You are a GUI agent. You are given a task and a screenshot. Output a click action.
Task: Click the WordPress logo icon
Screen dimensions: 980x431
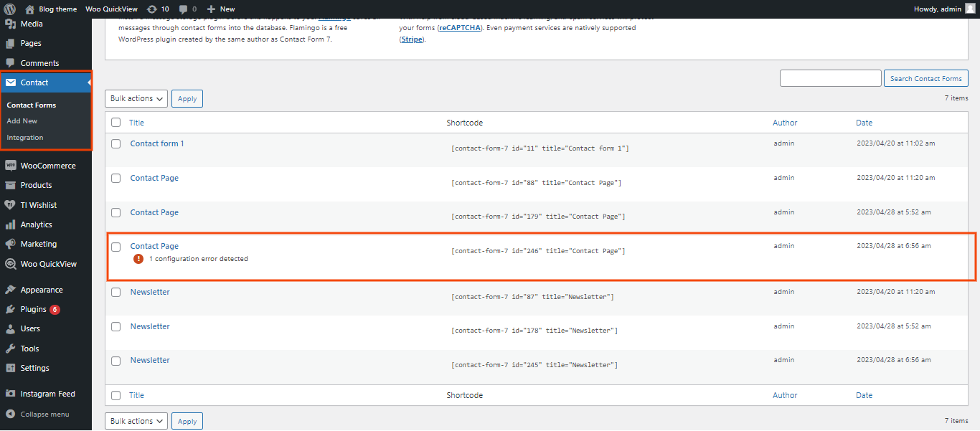pyautogui.click(x=9, y=9)
